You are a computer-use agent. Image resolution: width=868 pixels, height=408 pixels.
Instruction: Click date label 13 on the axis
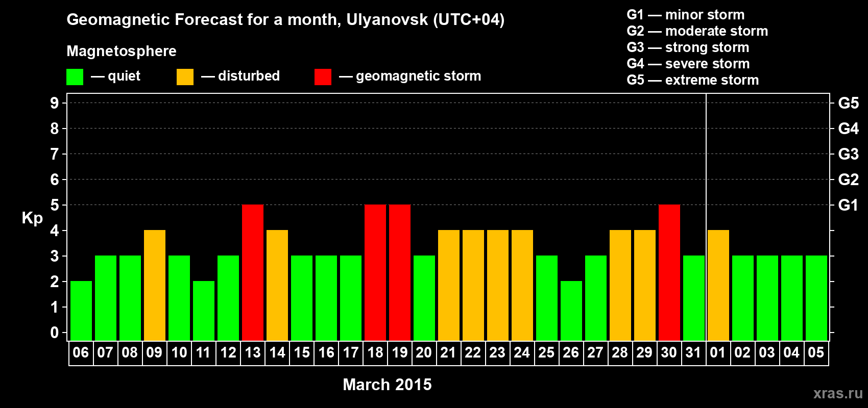(x=253, y=353)
